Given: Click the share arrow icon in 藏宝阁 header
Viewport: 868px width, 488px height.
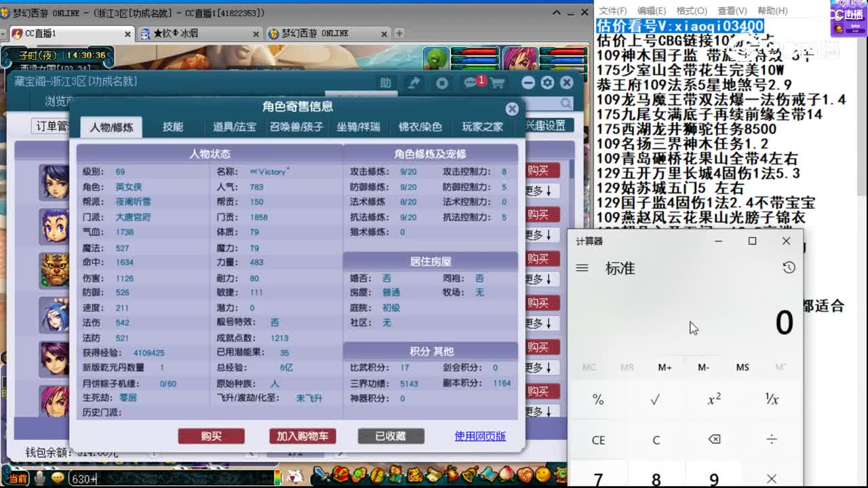Looking at the screenshot, I should pos(414,83).
